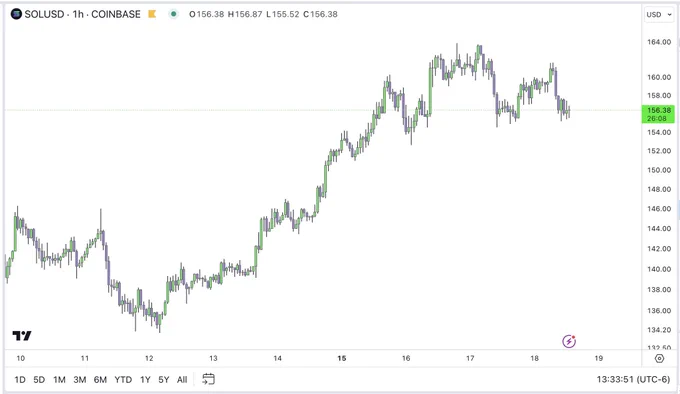
Task: Click date 15 on the time axis
Action: coord(342,358)
